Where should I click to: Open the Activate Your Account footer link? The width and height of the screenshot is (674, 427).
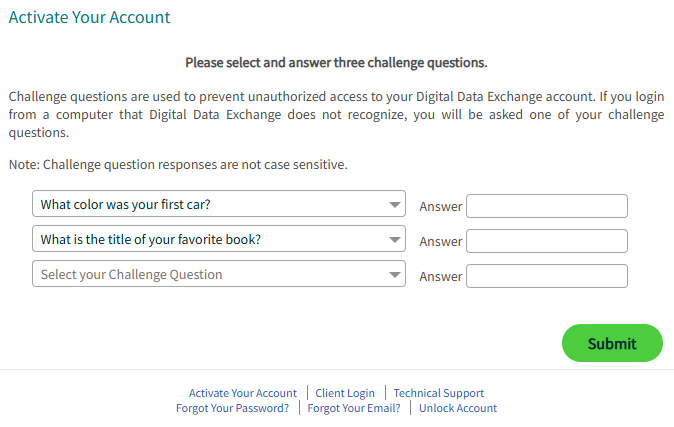(243, 393)
